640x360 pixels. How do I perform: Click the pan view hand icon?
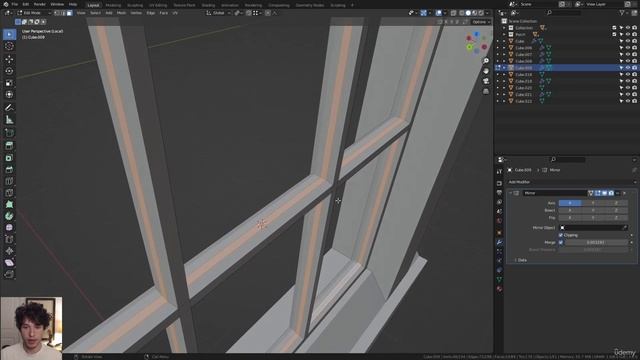click(x=486, y=71)
